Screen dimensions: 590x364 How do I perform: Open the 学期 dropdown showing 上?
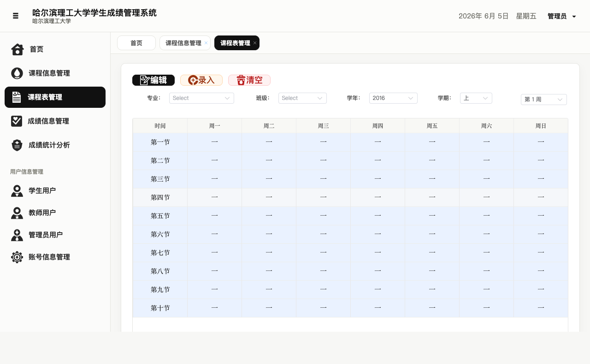(x=476, y=98)
